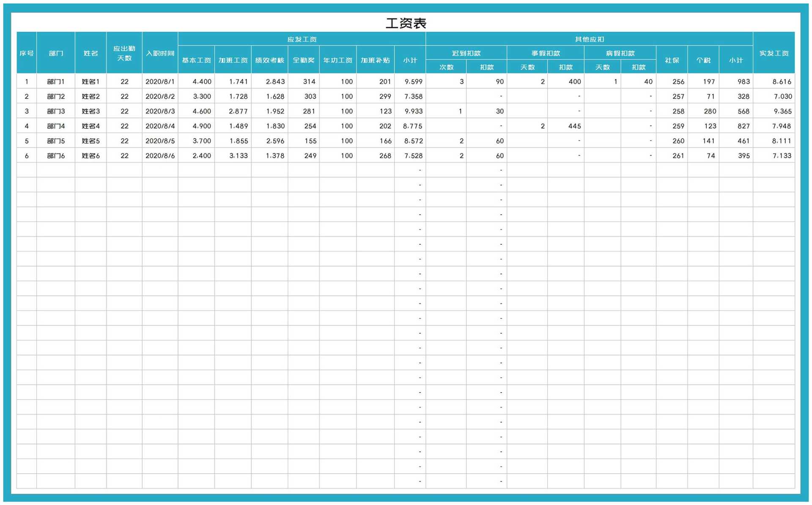Click the date cell 2020/8/5

click(160, 140)
